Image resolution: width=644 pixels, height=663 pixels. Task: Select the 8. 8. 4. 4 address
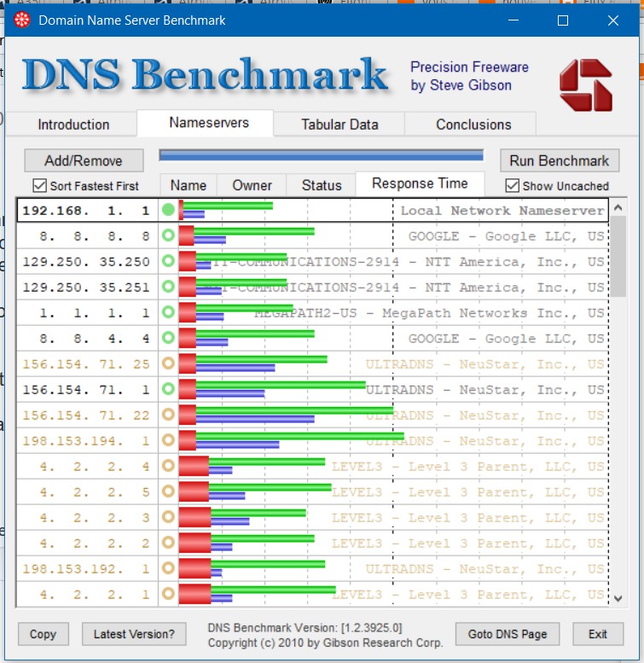pyautogui.click(x=95, y=338)
